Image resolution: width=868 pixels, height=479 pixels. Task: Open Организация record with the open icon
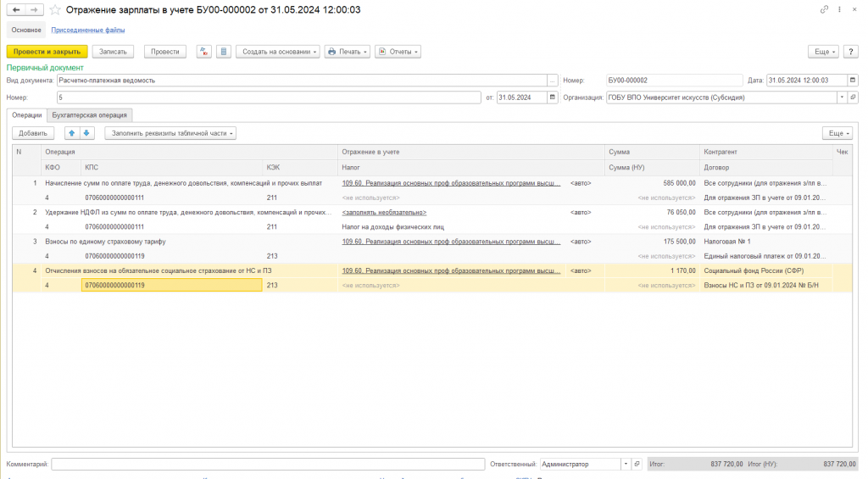[x=853, y=97]
